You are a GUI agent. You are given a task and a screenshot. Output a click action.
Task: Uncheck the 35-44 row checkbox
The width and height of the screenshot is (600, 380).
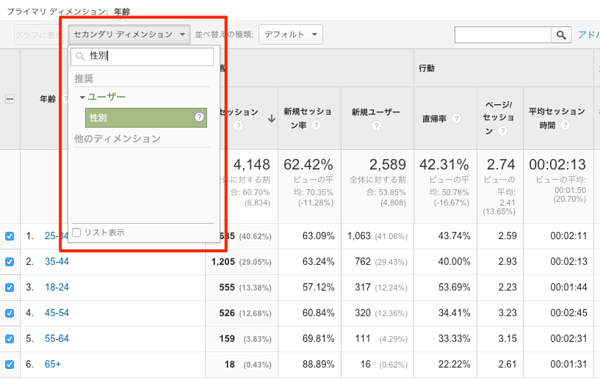click(x=10, y=262)
